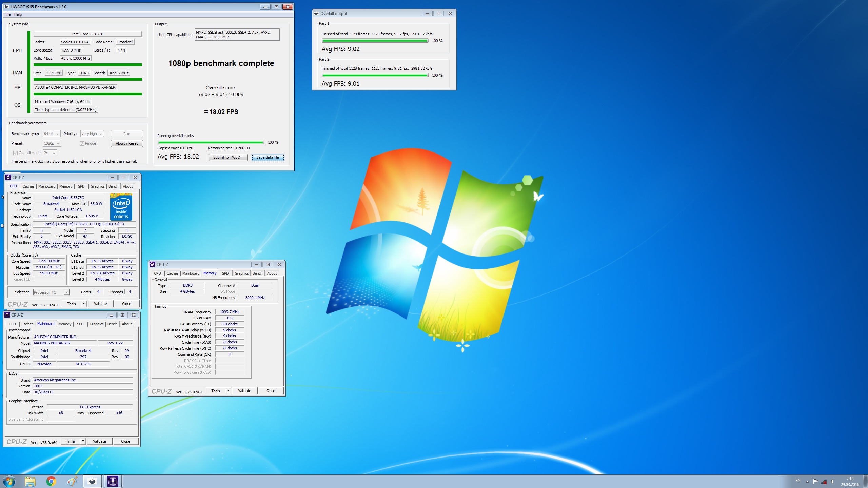Open the volume speaker tray icon
Screen dimensions: 868x488
pos(832,482)
